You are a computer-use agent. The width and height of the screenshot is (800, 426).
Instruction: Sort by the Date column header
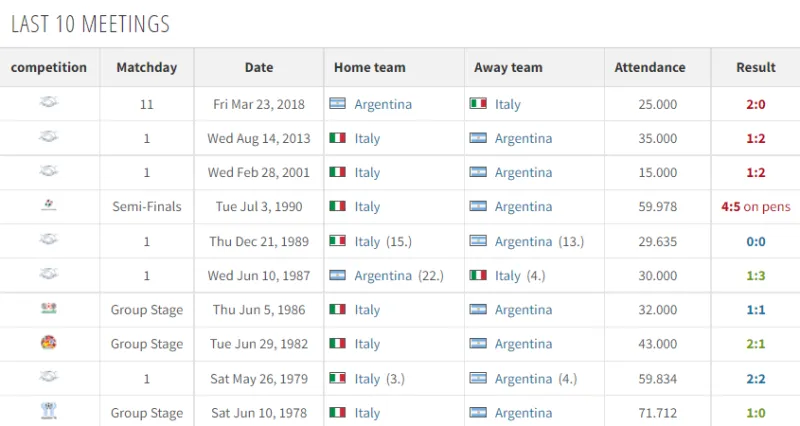259,67
